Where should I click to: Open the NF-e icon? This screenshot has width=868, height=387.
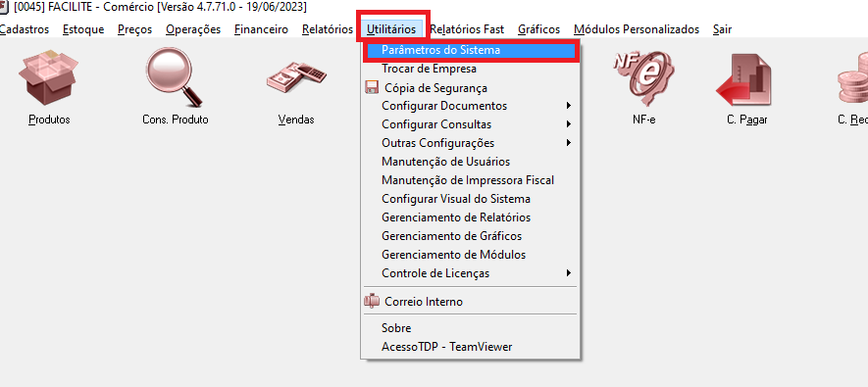[643, 77]
